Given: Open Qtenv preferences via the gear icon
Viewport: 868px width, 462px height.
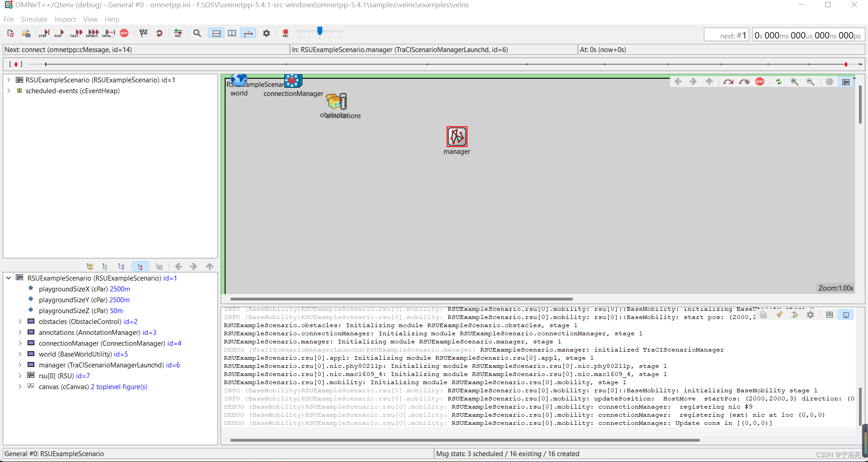Looking at the screenshot, I should point(266,33).
